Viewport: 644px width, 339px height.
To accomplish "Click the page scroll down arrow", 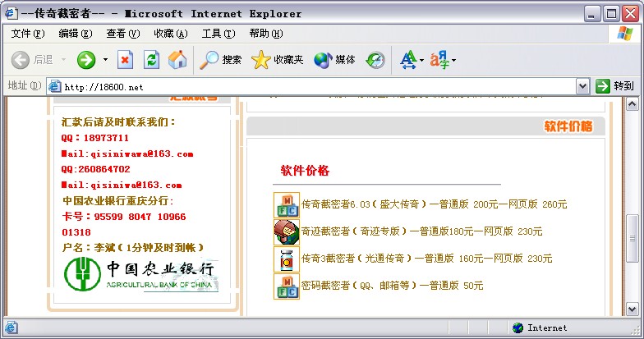I will pos(632,309).
